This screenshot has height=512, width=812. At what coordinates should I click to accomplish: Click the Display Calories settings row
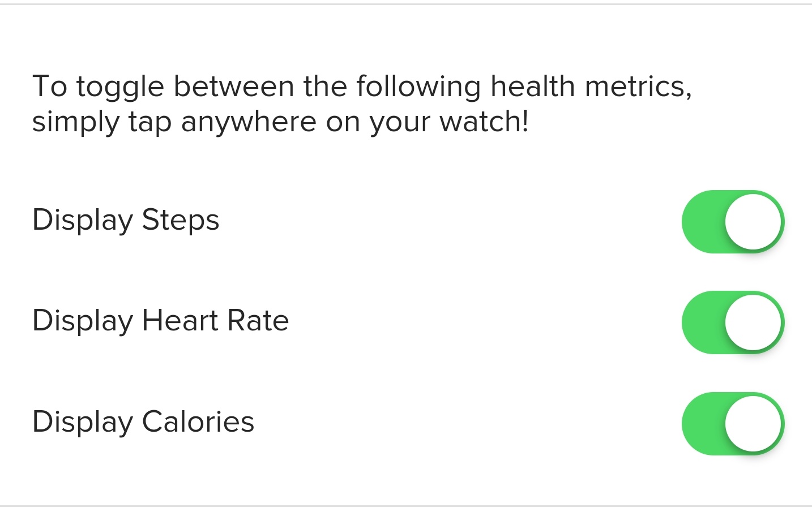pos(396,423)
